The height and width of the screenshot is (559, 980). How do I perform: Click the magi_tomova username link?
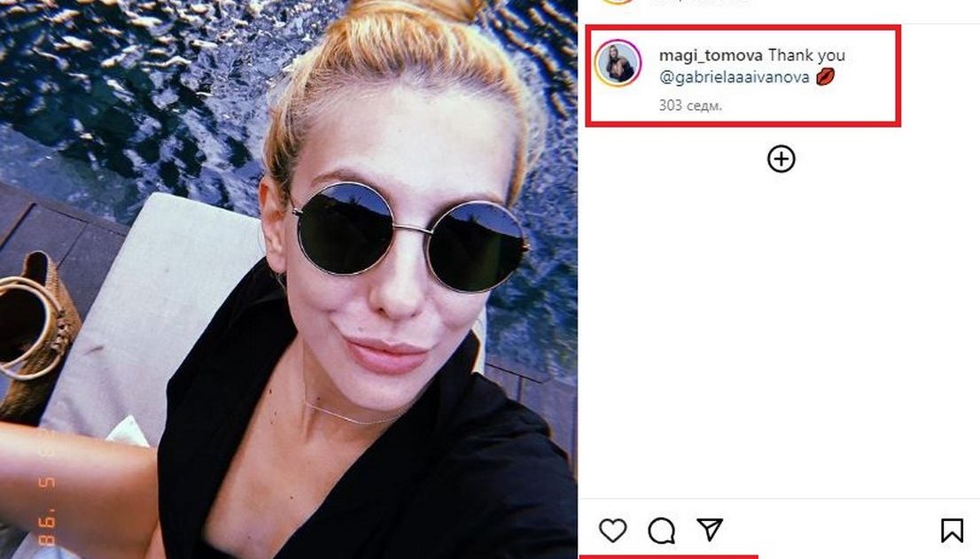(x=711, y=55)
